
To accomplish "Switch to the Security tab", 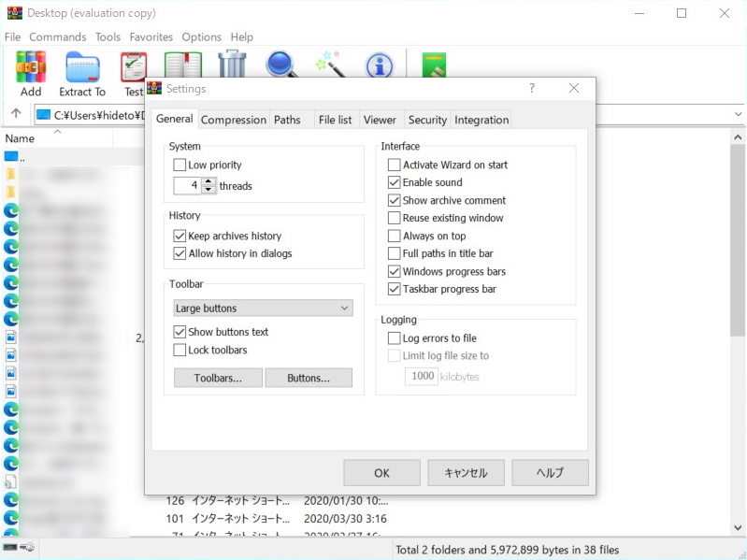I will (x=427, y=120).
